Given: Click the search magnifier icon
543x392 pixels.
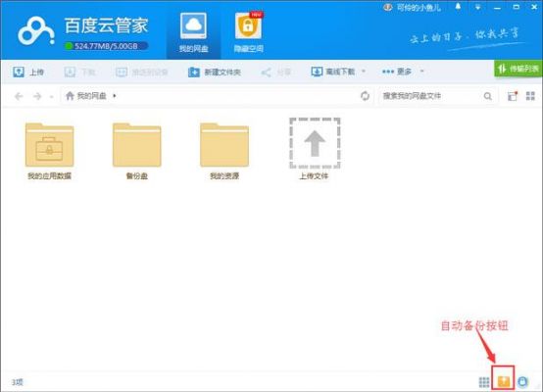Looking at the screenshot, I should click(x=487, y=96).
